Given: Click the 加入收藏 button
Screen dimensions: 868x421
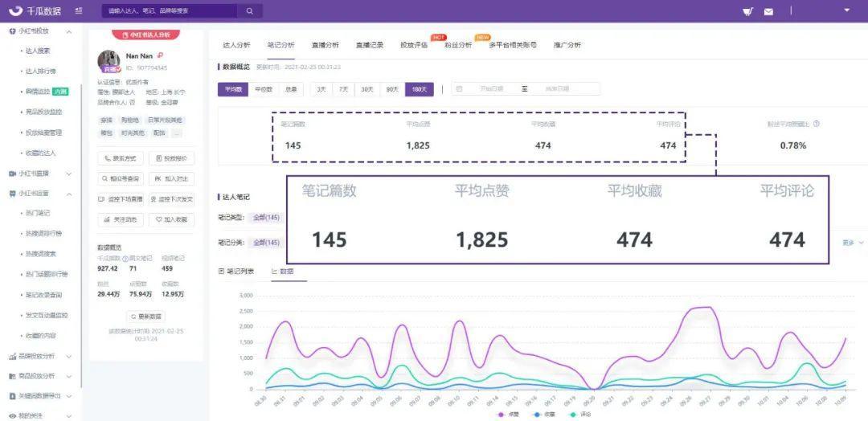Looking at the screenshot, I should click(172, 219).
